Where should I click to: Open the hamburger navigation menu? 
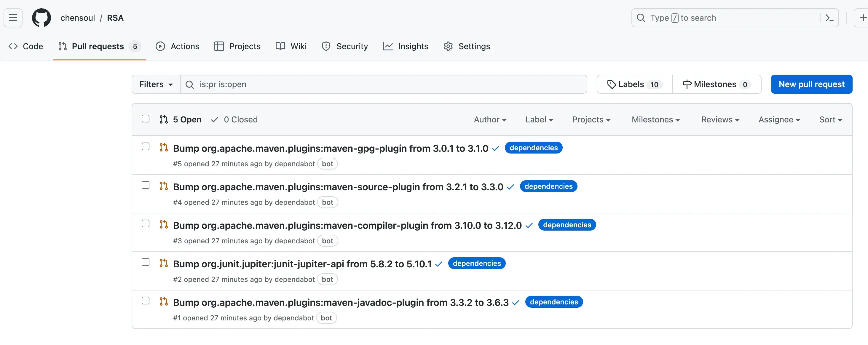13,18
